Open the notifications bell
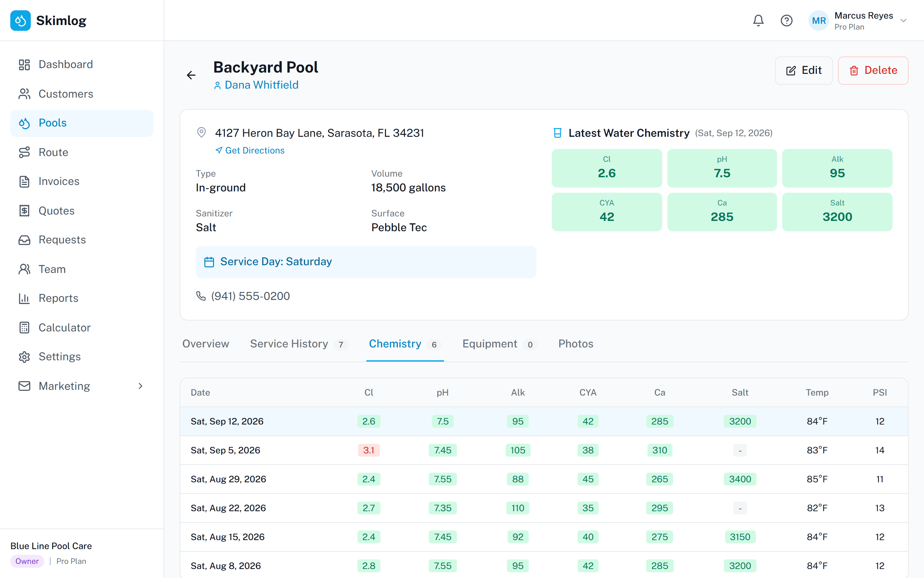The width and height of the screenshot is (924, 578). tap(758, 21)
